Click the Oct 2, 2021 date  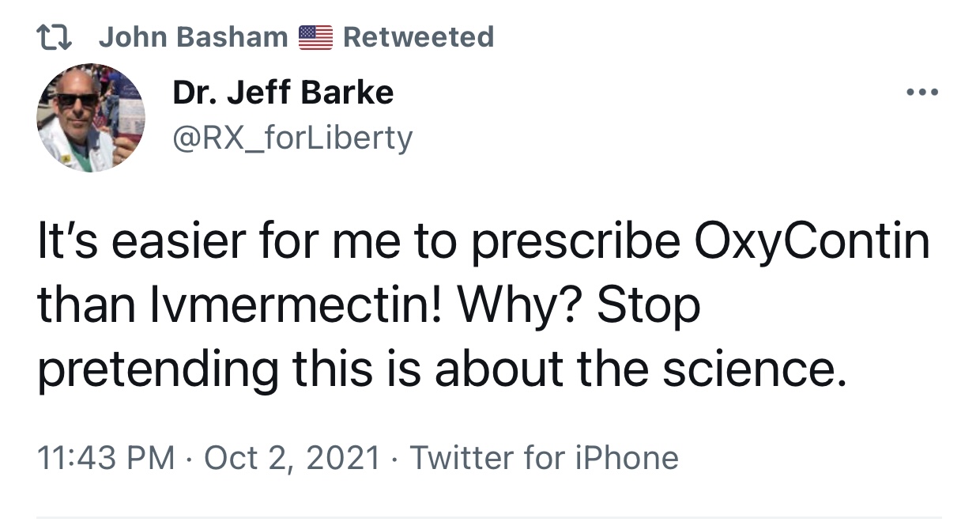(x=292, y=458)
